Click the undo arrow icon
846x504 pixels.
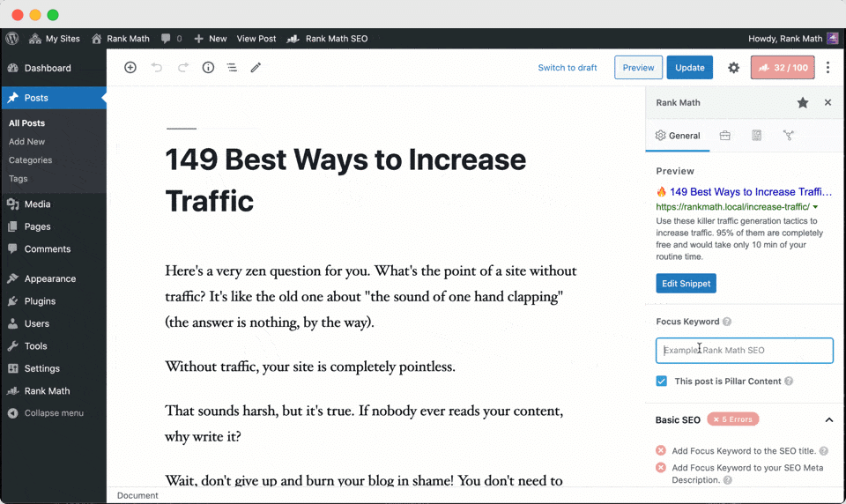click(157, 68)
